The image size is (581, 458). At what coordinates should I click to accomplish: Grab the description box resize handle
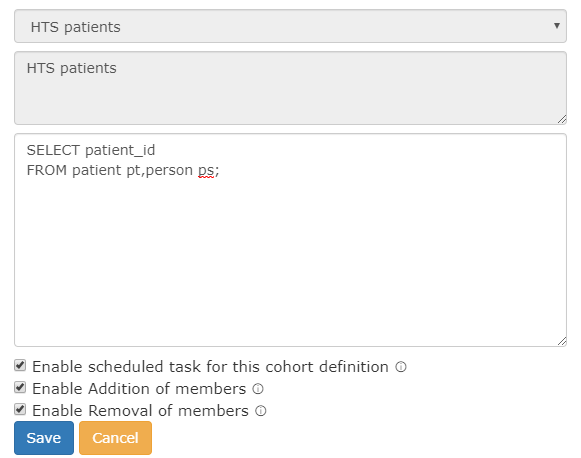(x=562, y=119)
